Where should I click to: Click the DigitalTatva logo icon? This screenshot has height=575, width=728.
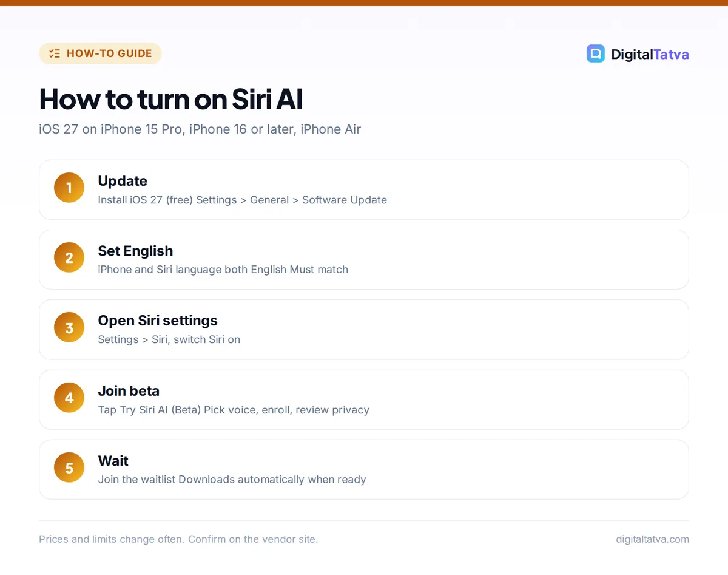[x=596, y=53]
